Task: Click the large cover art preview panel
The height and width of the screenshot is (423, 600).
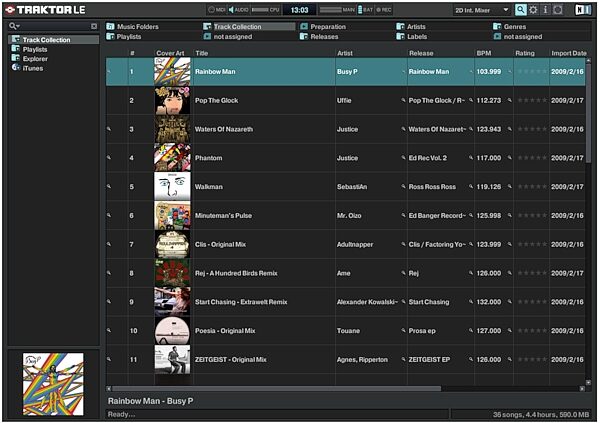Action: pyautogui.click(x=53, y=384)
